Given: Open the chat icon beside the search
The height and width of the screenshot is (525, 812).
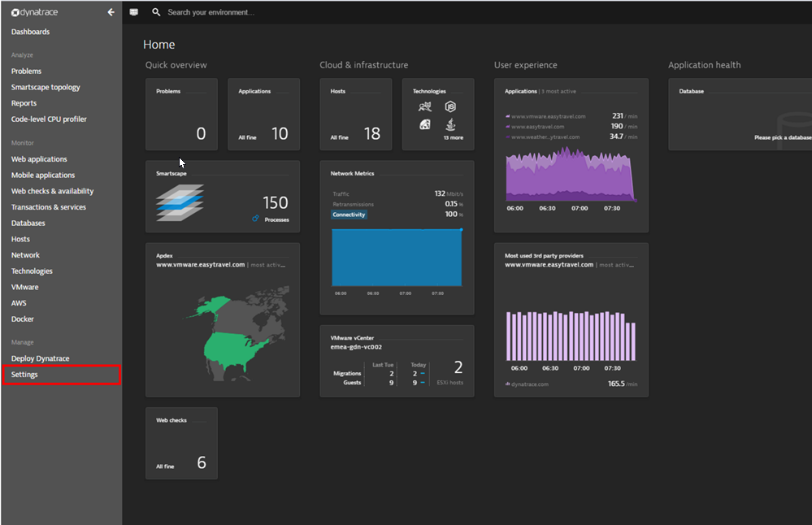Looking at the screenshot, I should (134, 12).
